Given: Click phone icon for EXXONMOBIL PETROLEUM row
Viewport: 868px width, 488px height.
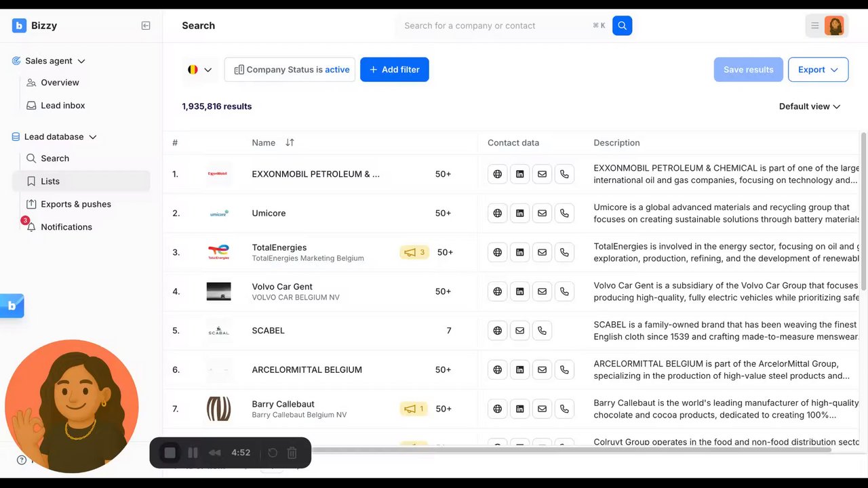Looking at the screenshot, I should (x=564, y=174).
